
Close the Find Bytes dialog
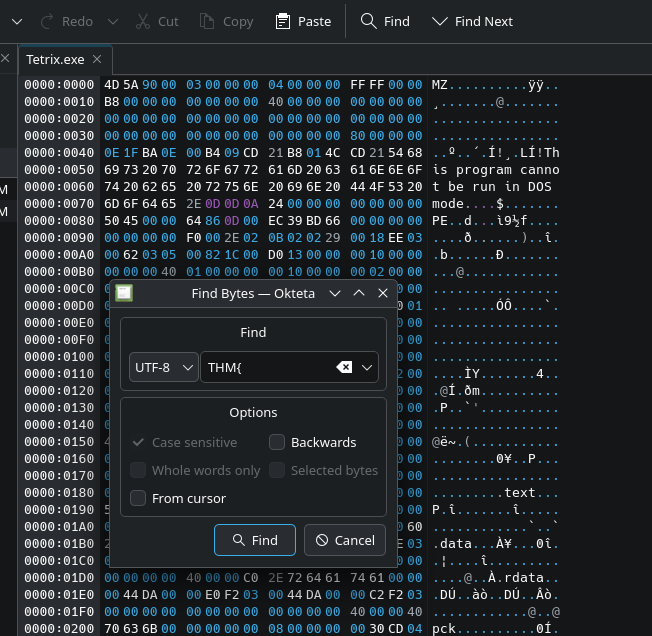[383, 293]
